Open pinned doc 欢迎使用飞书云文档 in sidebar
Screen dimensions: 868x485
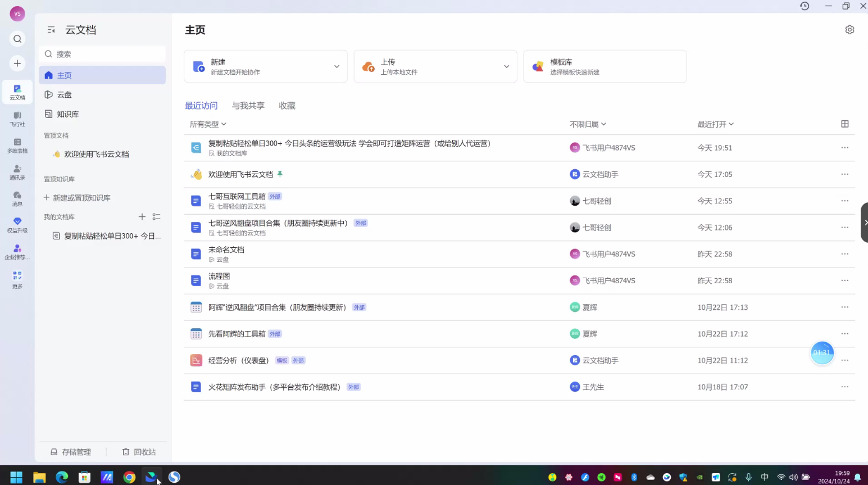tap(97, 154)
